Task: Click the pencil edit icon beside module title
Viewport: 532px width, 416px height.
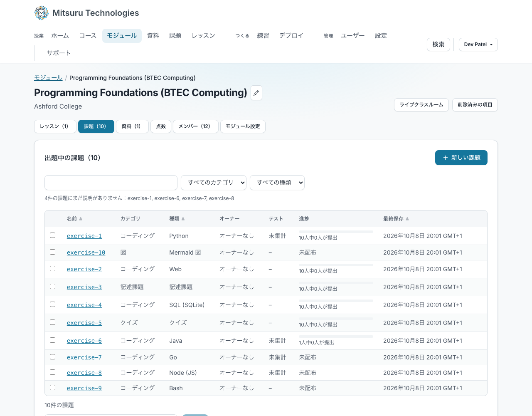Action: [x=256, y=93]
